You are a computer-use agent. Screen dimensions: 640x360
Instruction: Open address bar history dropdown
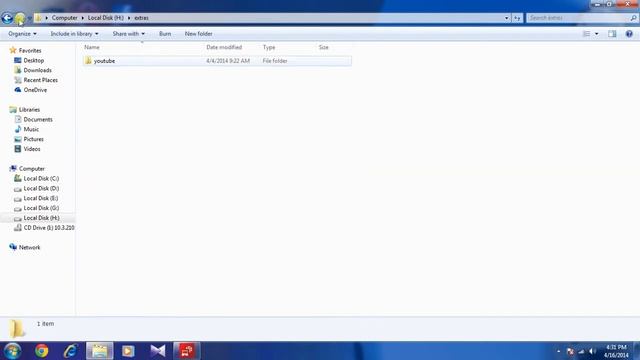point(506,18)
